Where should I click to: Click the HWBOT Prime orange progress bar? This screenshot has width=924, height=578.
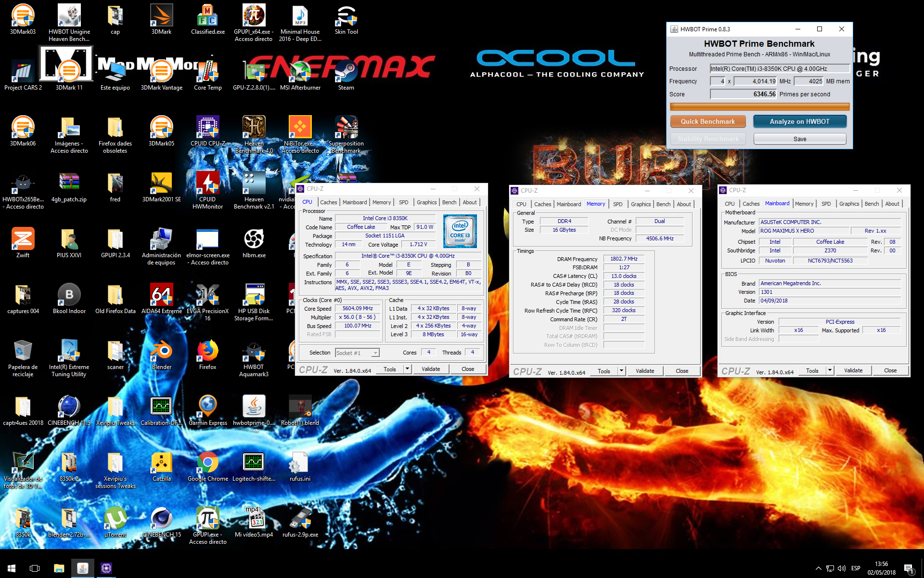pyautogui.click(x=759, y=106)
